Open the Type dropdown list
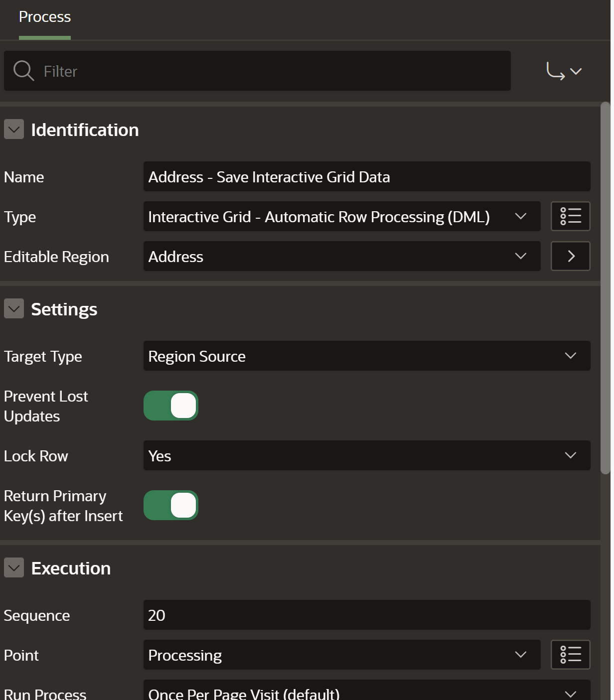 341,216
